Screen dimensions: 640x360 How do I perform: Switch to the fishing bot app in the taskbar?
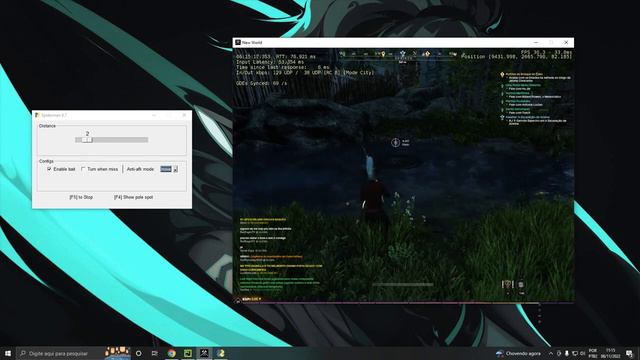(220, 353)
